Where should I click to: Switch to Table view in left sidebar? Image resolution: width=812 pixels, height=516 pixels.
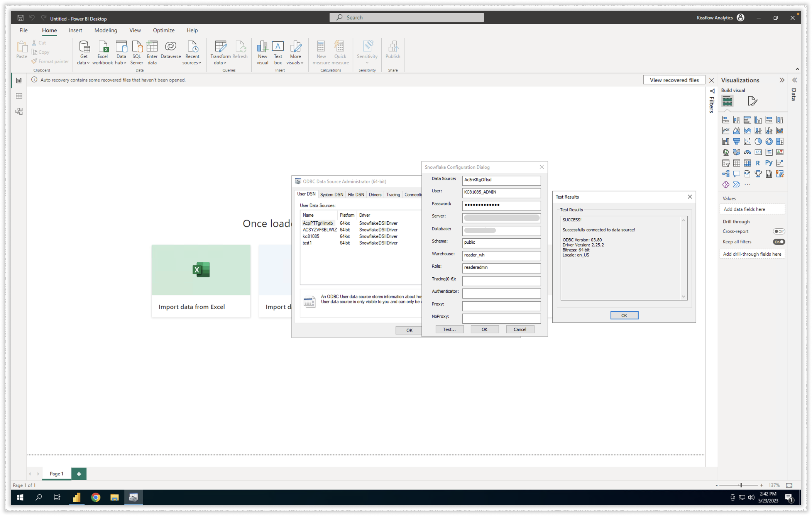(x=19, y=96)
